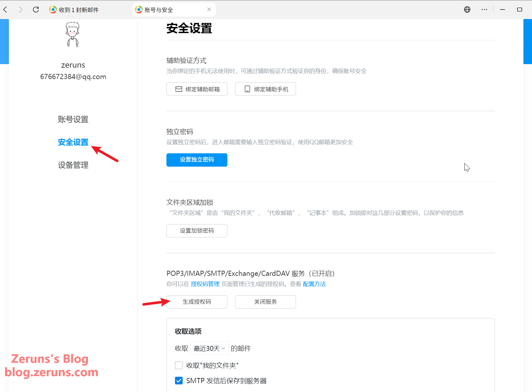The width and height of the screenshot is (532, 392).
Task: Click the globe icon in title bar
Action: click(467, 10)
